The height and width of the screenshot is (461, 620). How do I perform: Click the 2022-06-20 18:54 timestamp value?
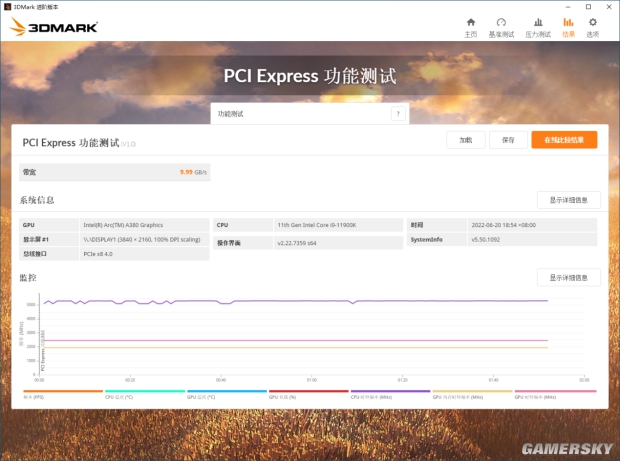click(x=503, y=225)
